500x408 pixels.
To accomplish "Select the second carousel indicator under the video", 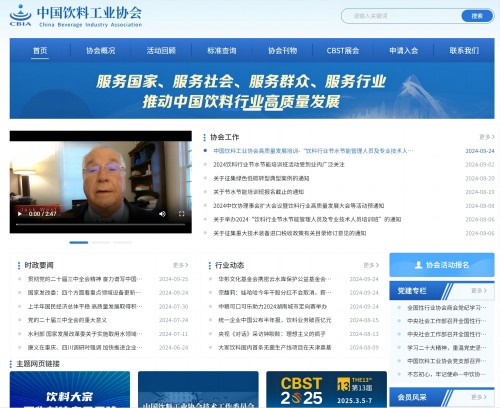I will pyautogui.click(x=101, y=243).
